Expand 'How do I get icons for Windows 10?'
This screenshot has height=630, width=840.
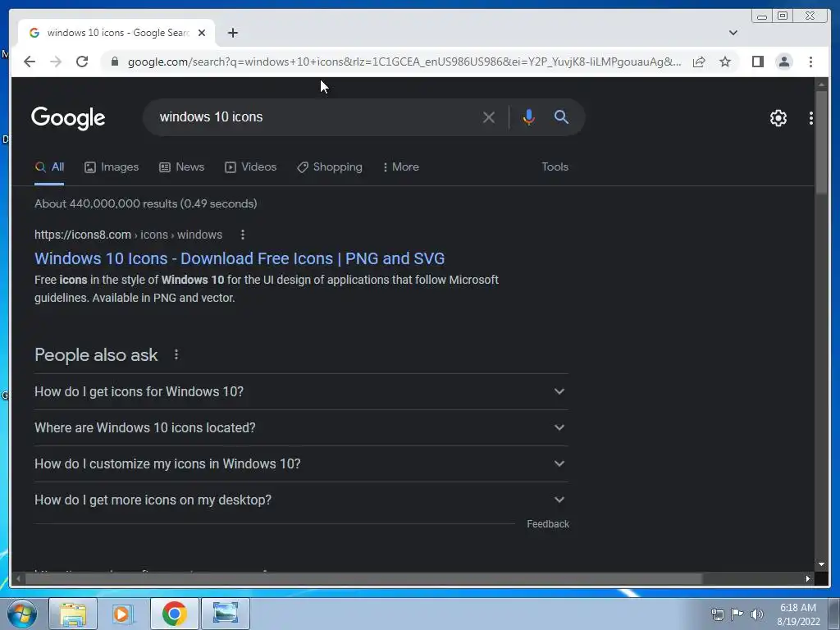(301, 391)
